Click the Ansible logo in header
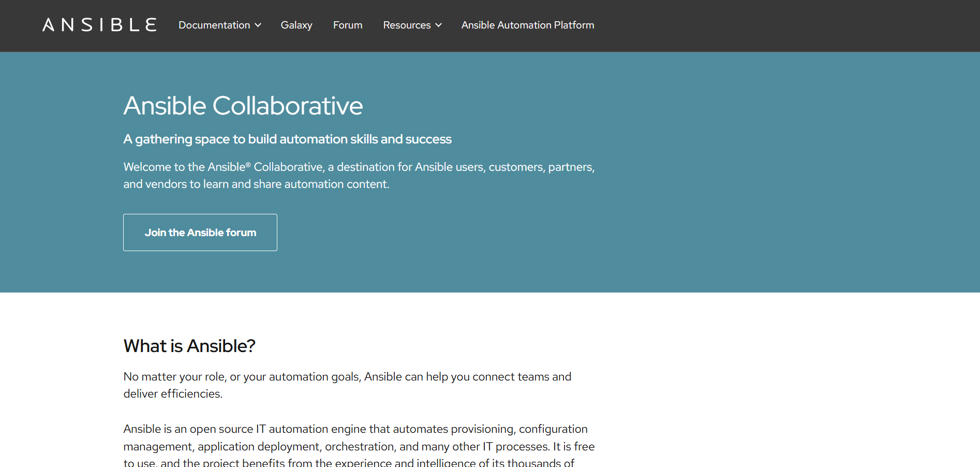980x467 pixels. coord(99,25)
